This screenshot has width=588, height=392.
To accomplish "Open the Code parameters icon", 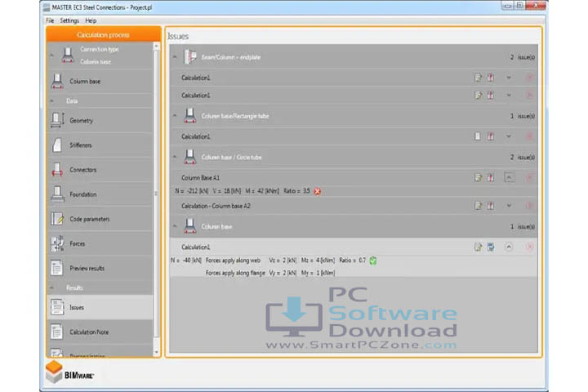I will click(57, 219).
